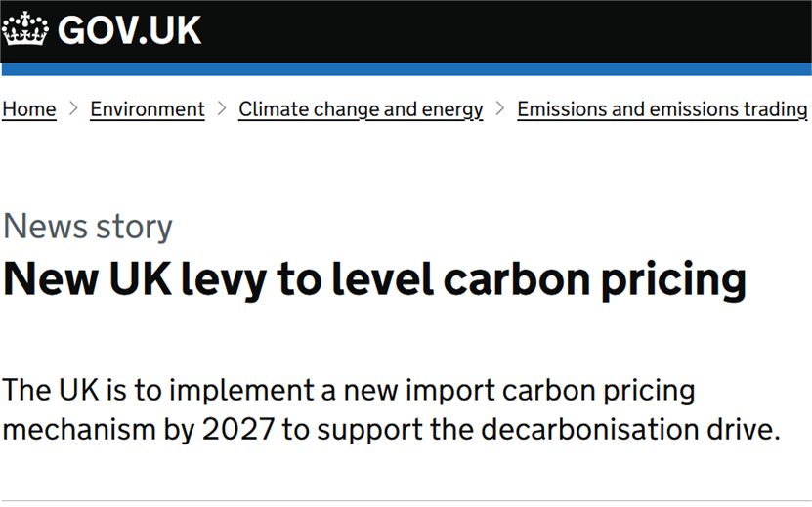The height and width of the screenshot is (507, 812).
Task: Click the chevron after Environment breadcrumb
Action: [222, 108]
